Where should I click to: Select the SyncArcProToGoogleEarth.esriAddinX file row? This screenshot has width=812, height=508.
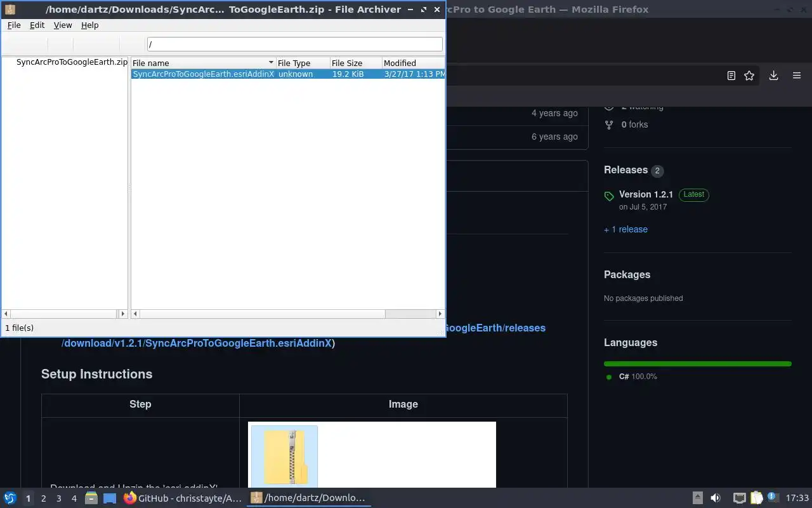(288, 74)
